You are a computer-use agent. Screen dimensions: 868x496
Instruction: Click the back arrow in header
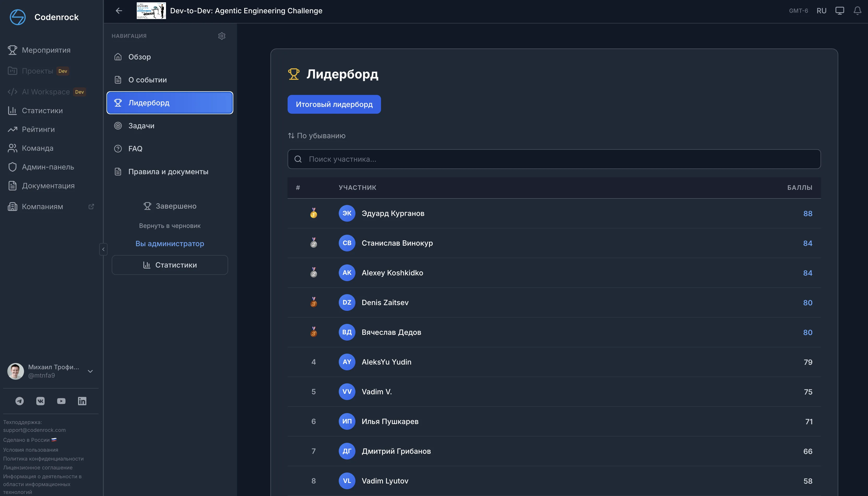(x=119, y=10)
